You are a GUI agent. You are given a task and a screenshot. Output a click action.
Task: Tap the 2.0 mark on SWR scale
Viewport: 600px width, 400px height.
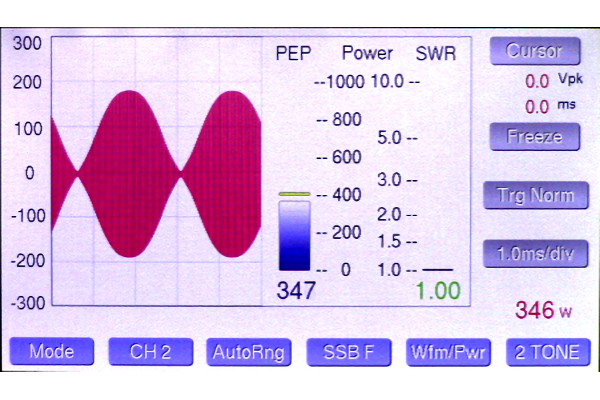coord(389,214)
